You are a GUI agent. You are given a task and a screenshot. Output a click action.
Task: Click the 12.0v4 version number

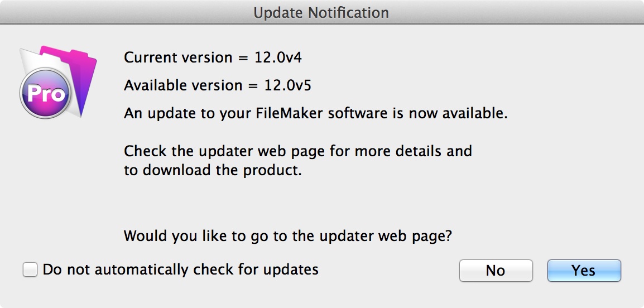(x=282, y=57)
